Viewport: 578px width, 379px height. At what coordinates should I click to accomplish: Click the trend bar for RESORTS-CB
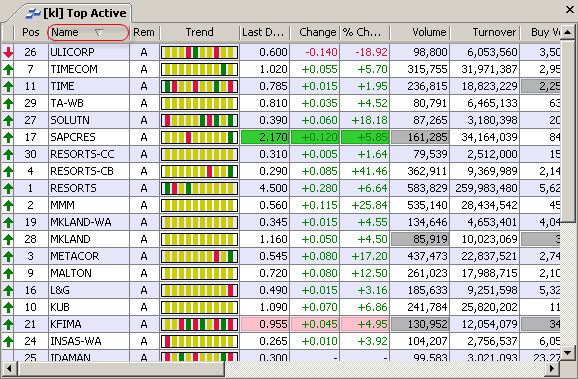[199, 171]
